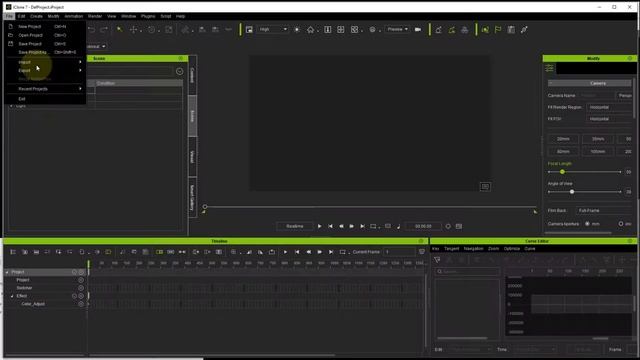Toggle the Switcher track circle button

point(81,288)
